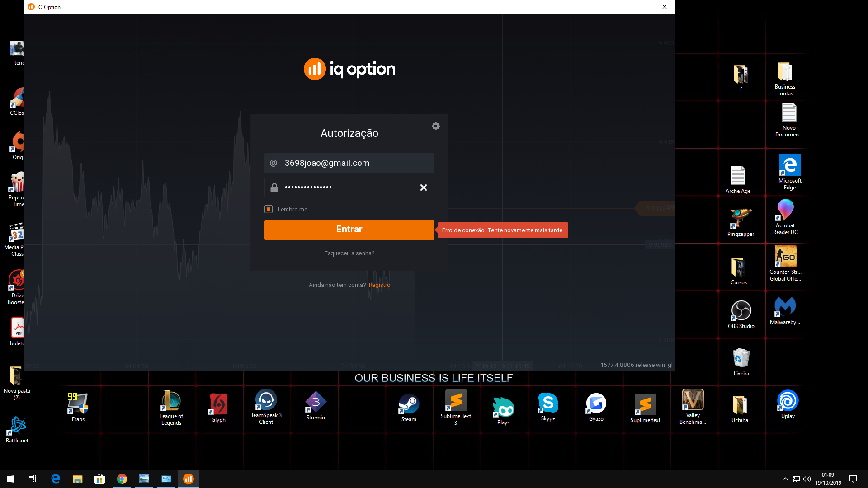The image size is (868, 488).
Task: Open the Registro signup link
Action: pyautogui.click(x=379, y=285)
